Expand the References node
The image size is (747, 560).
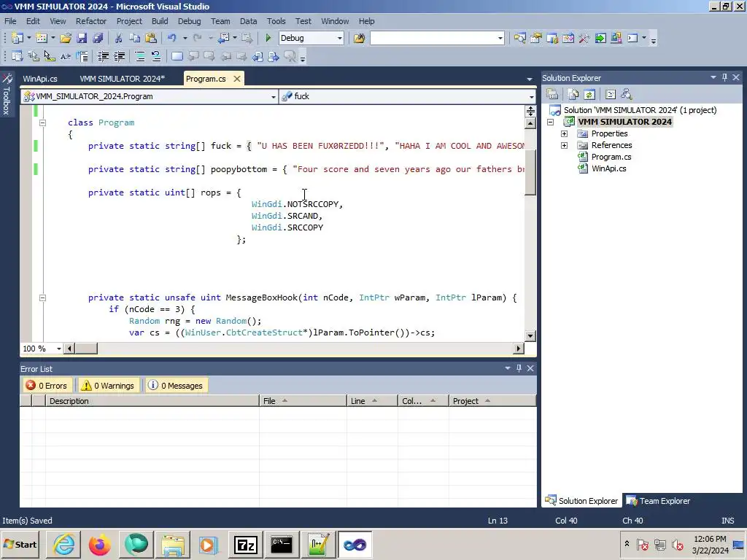[x=564, y=145]
